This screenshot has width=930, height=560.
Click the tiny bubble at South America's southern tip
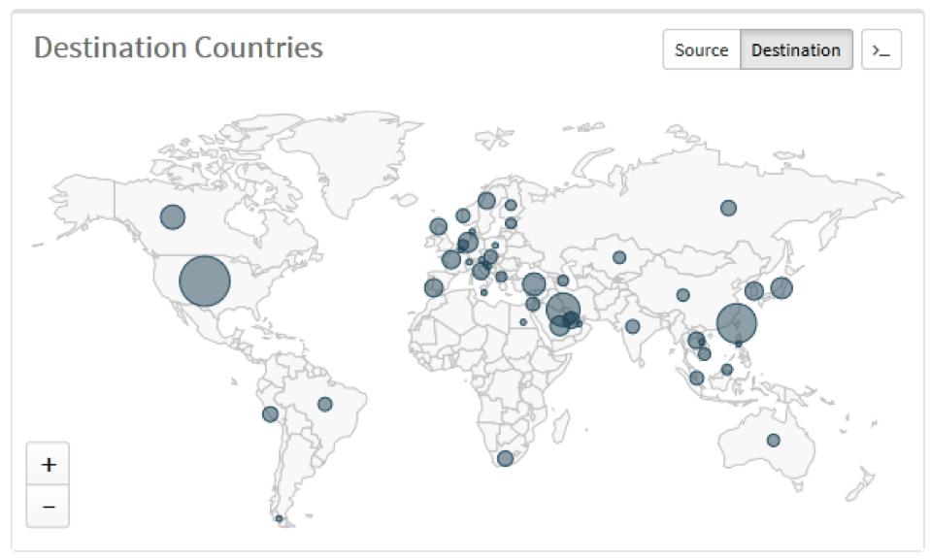coord(279,519)
